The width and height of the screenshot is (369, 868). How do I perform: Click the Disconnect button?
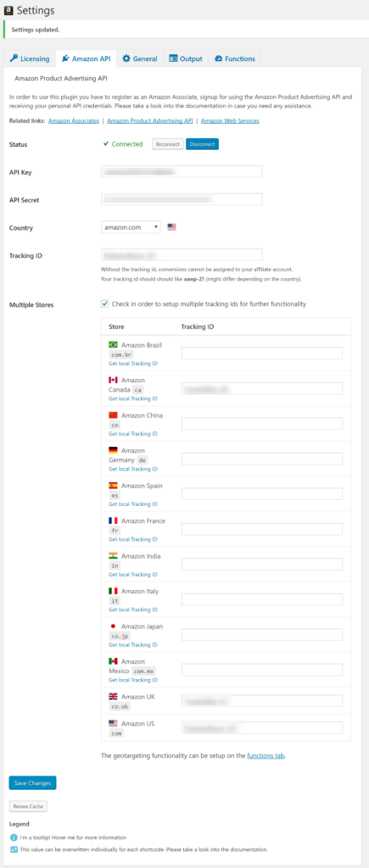202,144
